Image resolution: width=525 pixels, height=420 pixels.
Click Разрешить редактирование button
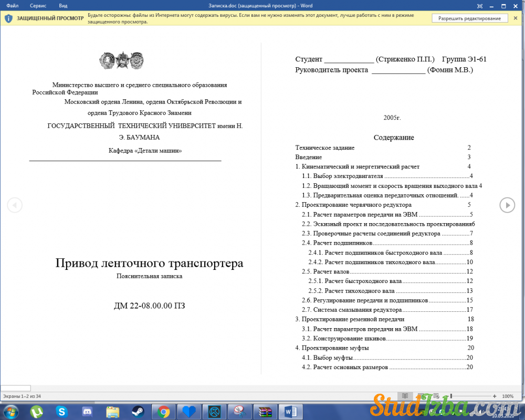click(x=469, y=18)
